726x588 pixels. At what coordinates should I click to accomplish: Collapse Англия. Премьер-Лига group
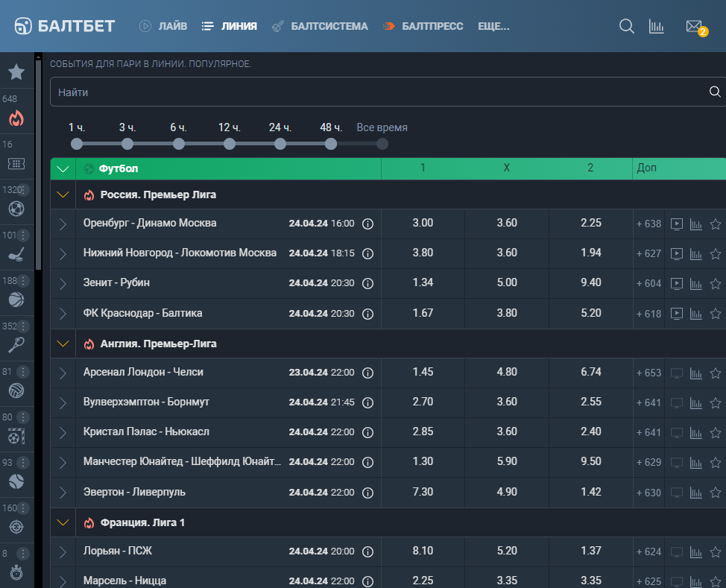click(63, 344)
